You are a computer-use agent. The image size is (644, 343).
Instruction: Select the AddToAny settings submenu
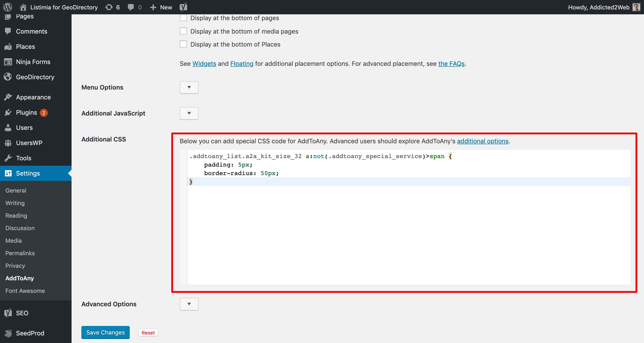(19, 278)
